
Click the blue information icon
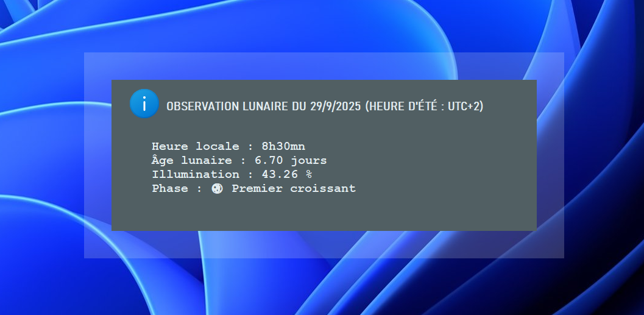(x=144, y=104)
